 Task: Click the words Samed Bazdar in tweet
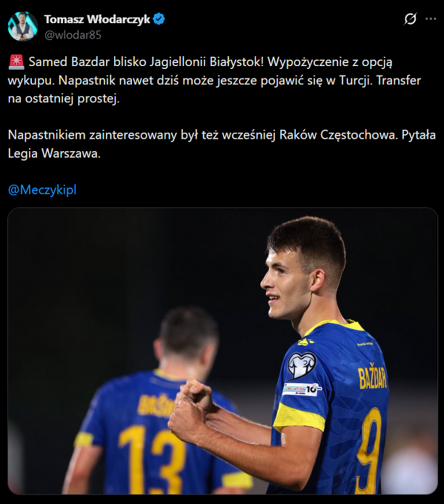tap(69, 62)
